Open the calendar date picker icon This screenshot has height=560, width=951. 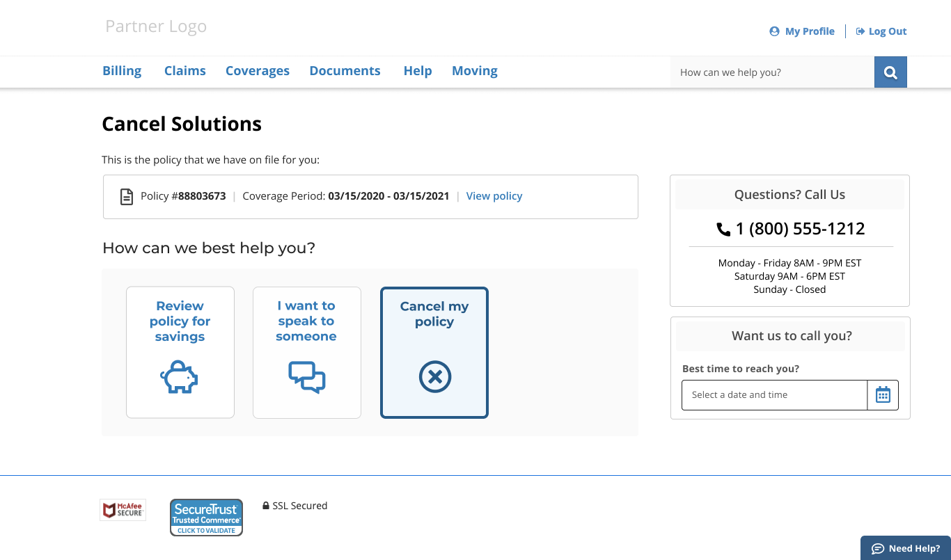click(x=883, y=395)
